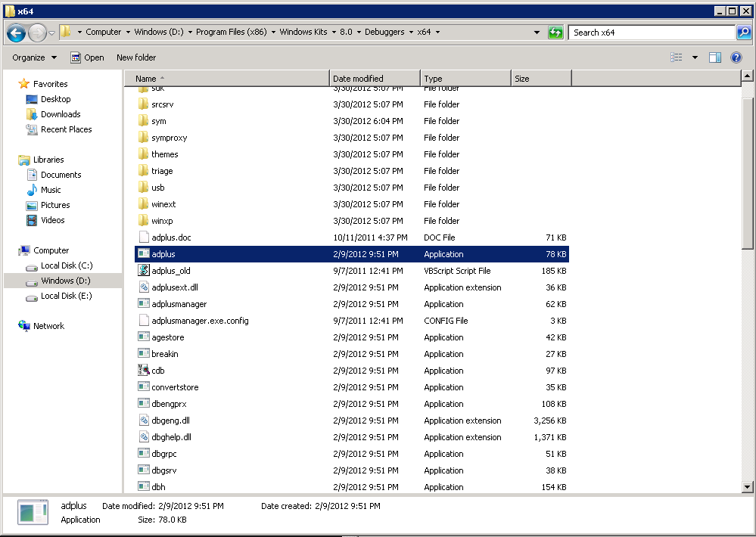The width and height of the screenshot is (756, 537).
Task: Expand the Computer breadcrumb arrow
Action: click(128, 33)
